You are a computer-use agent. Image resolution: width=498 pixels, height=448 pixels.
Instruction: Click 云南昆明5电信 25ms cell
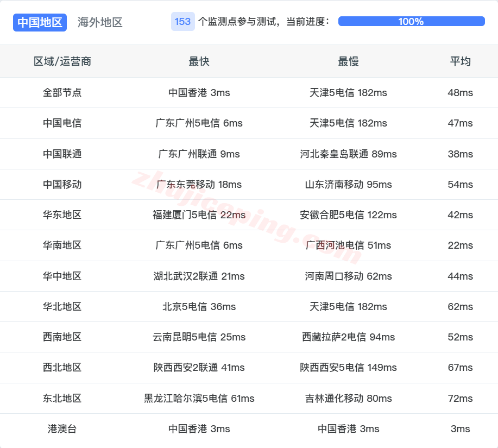click(199, 337)
